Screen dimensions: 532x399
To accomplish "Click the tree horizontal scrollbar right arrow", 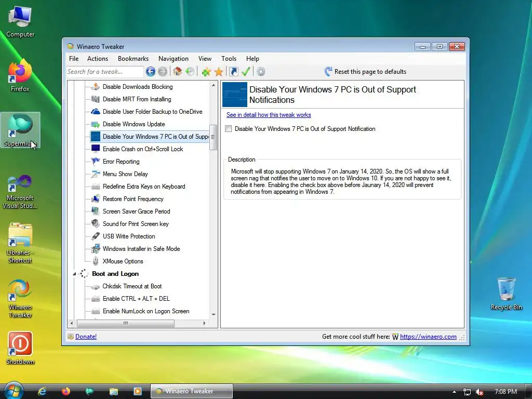I will (204, 323).
